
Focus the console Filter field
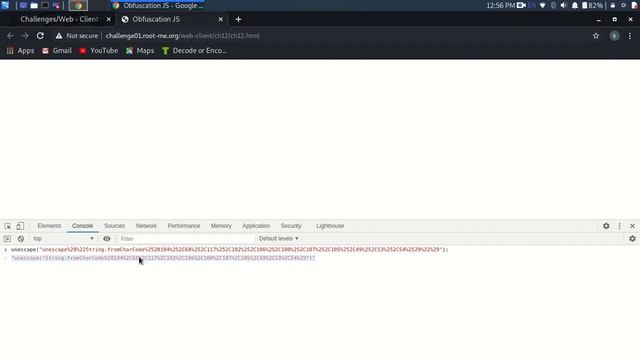click(186, 239)
